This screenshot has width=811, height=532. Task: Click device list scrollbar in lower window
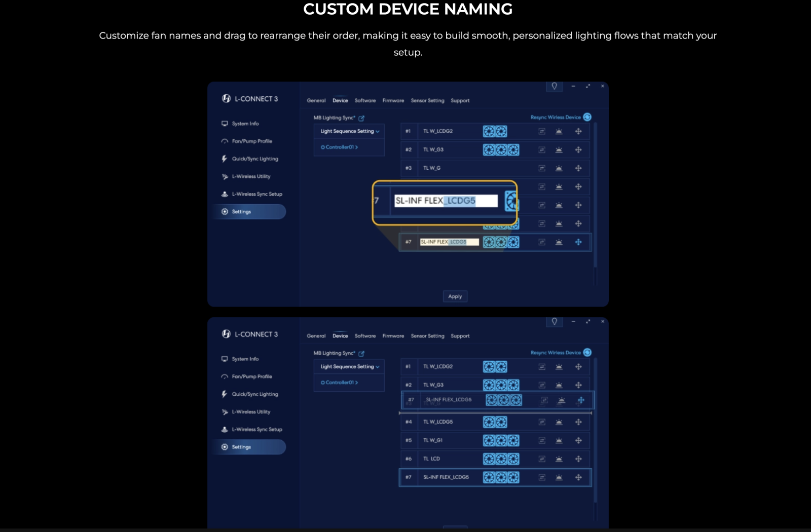click(596, 431)
